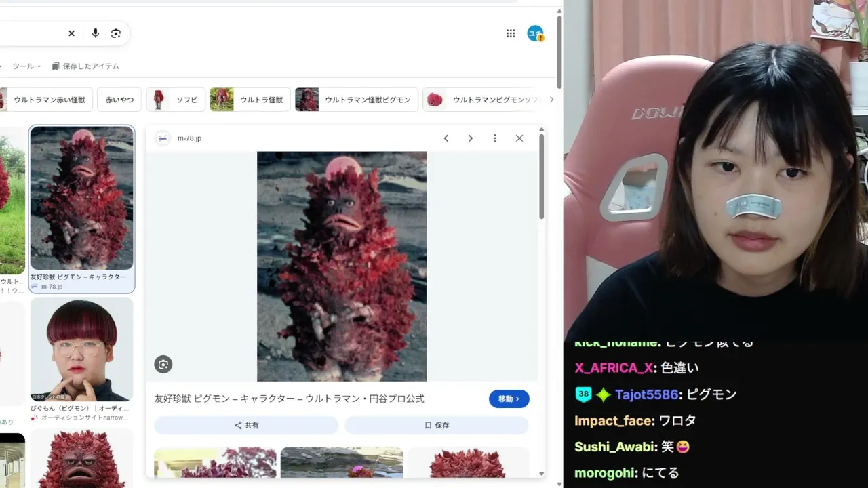
Task: Click the Tajot5586 username in chat
Action: (x=648, y=394)
